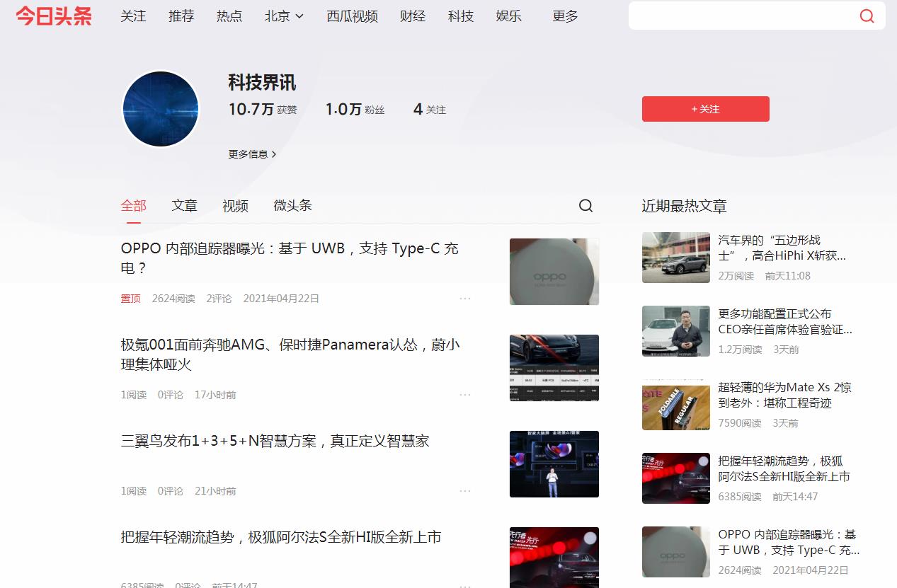
Task: Open article 三翼鸟发布1+3+5+N智慧方案
Action: coord(275,441)
